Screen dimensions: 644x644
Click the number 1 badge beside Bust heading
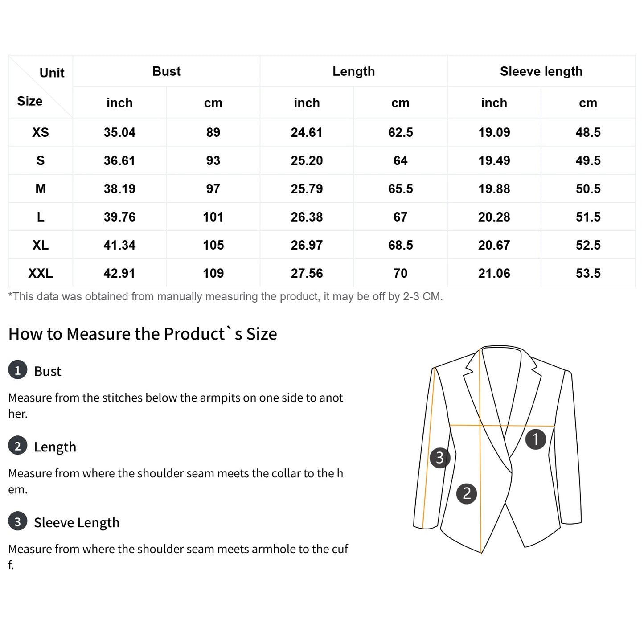point(17,370)
